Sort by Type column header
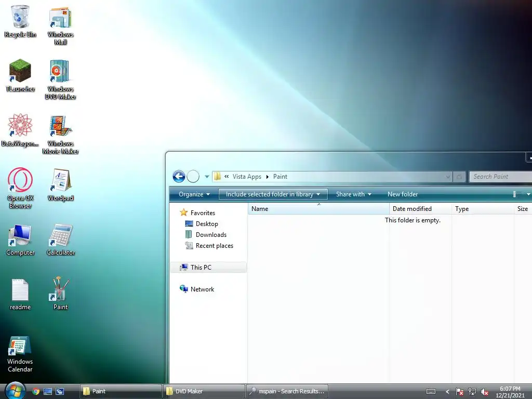 [x=483, y=209]
